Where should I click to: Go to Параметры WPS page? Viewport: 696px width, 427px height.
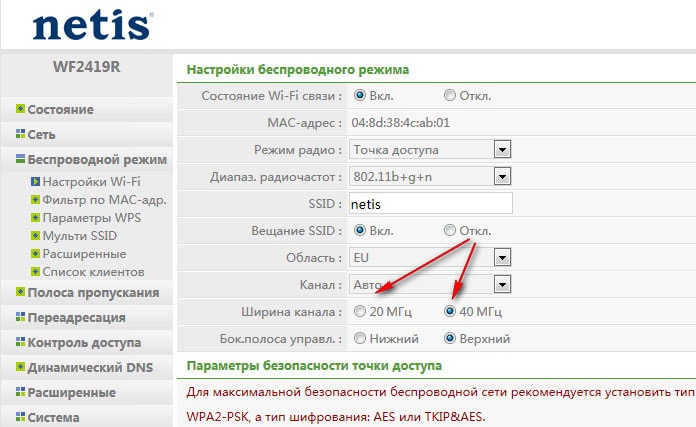[x=91, y=217]
